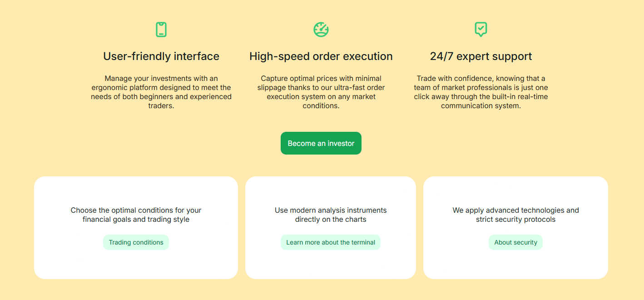Click the paragraph about minimal slippage
The width and height of the screenshot is (644, 300).
(x=321, y=92)
